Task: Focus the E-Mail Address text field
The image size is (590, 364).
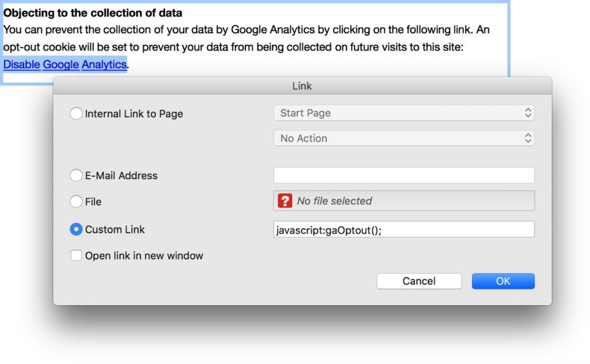Action: coord(404,175)
